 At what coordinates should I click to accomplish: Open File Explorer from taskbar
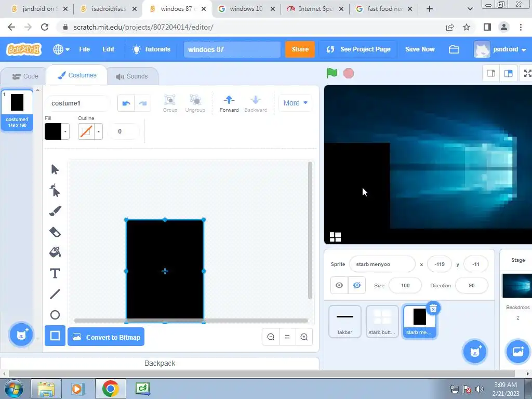pyautogui.click(x=46, y=389)
